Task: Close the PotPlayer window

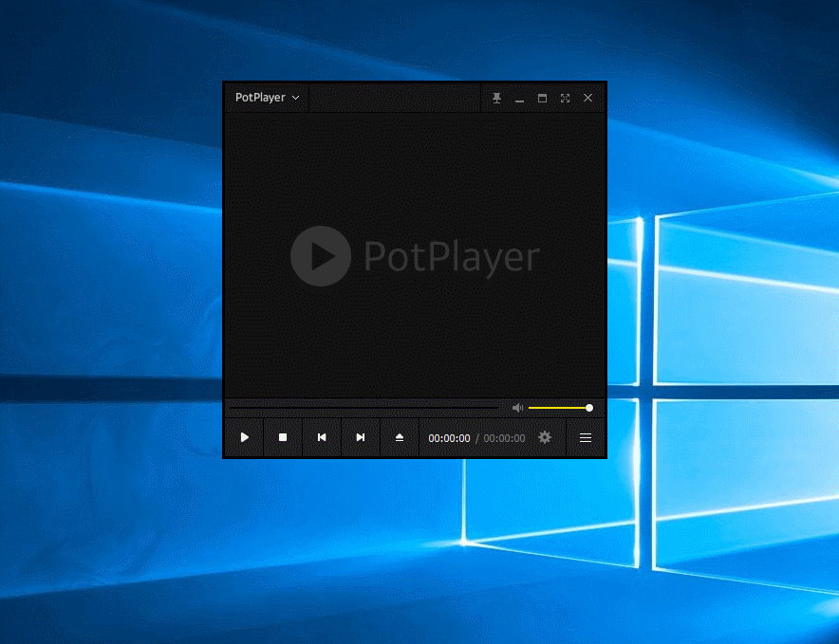Action: [x=588, y=98]
